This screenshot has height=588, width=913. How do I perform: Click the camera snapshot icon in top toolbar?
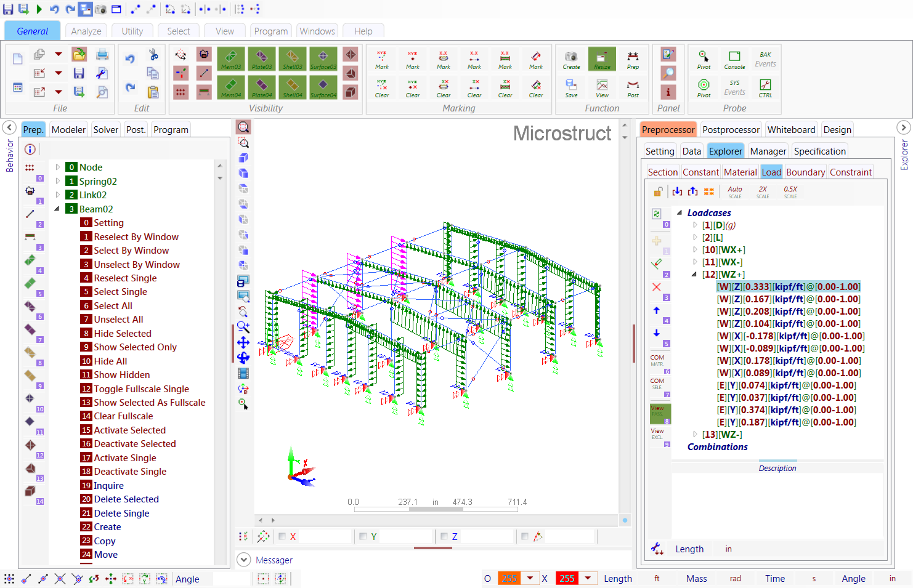pyautogui.click(x=100, y=9)
